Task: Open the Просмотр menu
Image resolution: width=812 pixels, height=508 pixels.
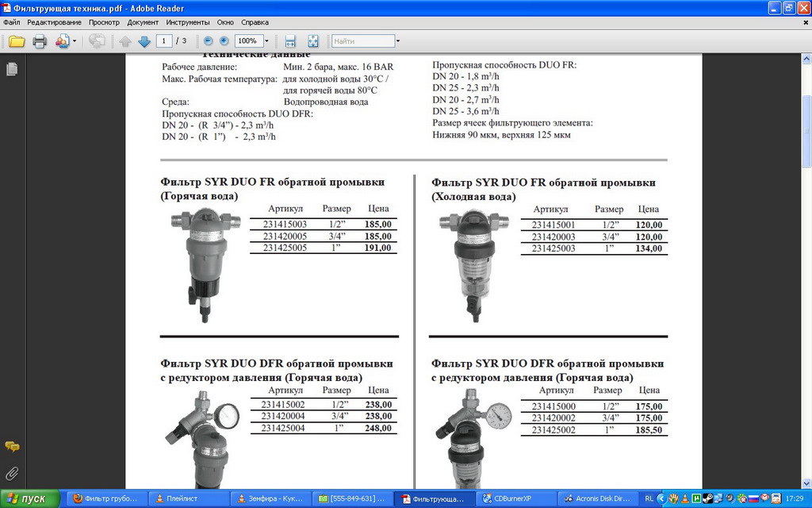Action: [104, 22]
